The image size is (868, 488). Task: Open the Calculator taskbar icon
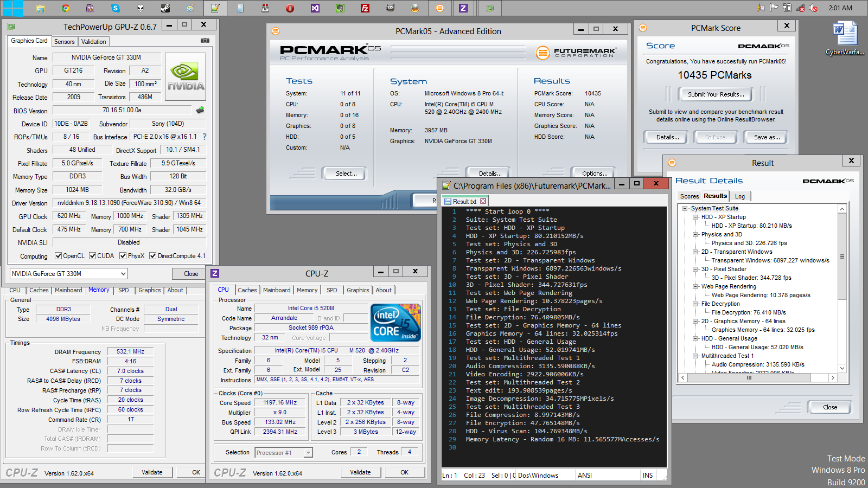pyautogui.click(x=240, y=8)
